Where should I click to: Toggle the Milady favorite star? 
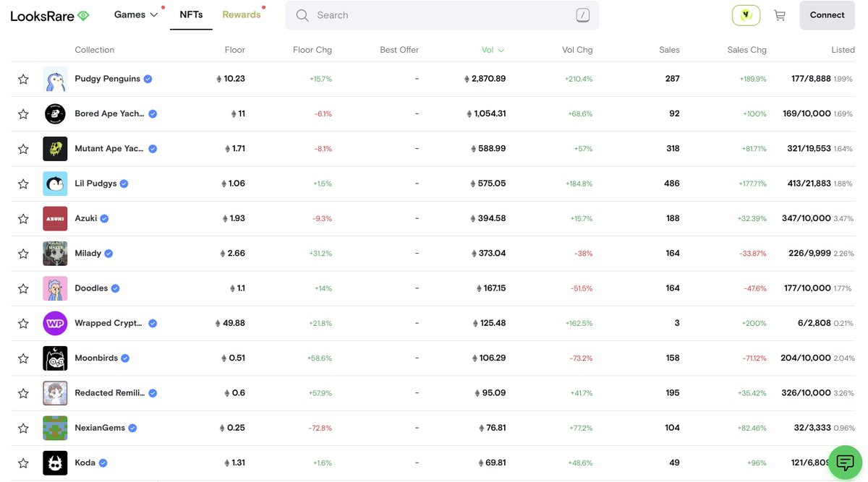[x=23, y=254]
